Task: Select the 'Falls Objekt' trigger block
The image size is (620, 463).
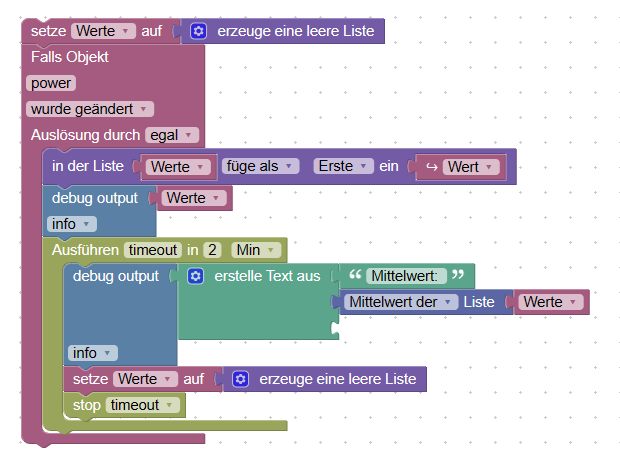Action: click(70, 57)
